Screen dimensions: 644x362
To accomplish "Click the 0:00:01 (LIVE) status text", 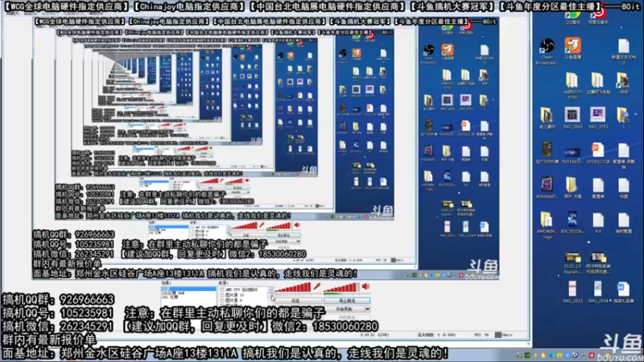I will [x=374, y=335].
